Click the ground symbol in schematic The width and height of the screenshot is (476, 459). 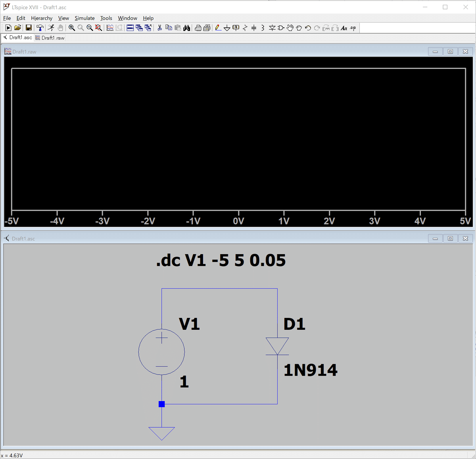click(x=161, y=433)
